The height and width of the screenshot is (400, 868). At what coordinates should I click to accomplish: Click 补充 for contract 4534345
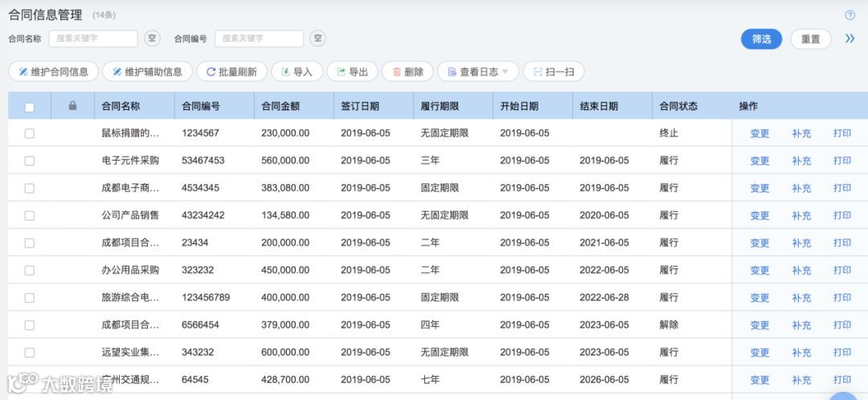[801, 188]
